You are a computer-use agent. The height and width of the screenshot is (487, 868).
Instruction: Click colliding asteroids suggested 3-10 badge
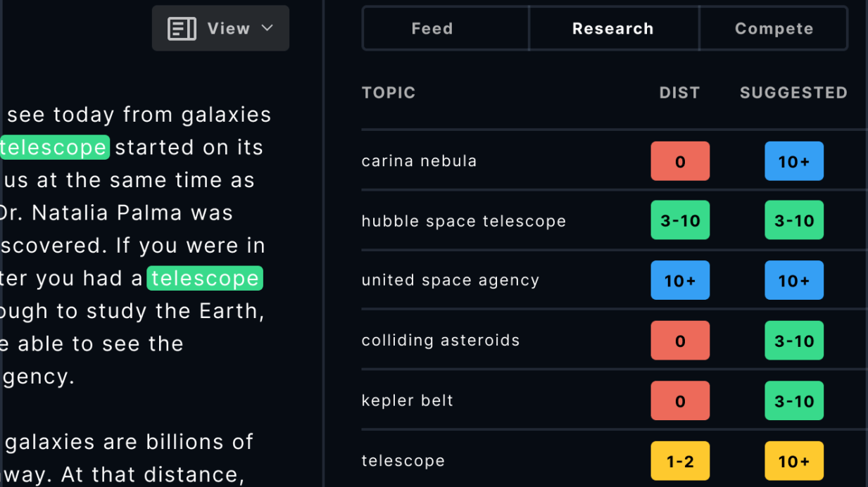(793, 341)
